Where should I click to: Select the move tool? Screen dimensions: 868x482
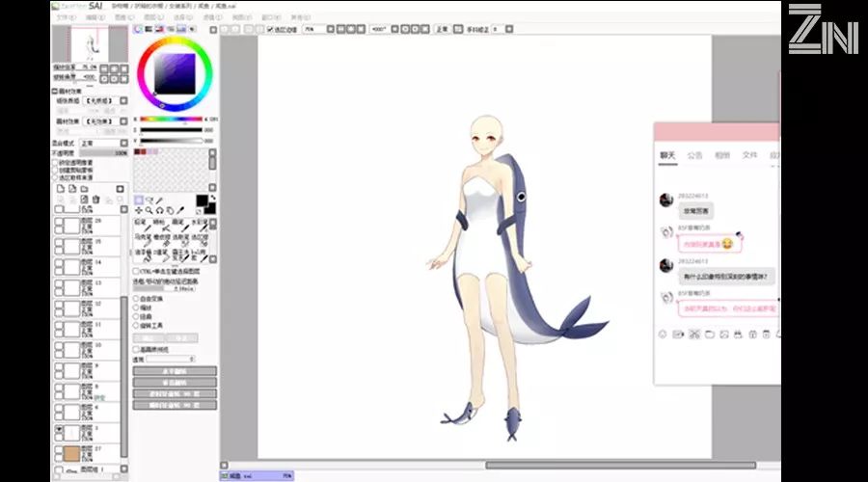(138, 210)
